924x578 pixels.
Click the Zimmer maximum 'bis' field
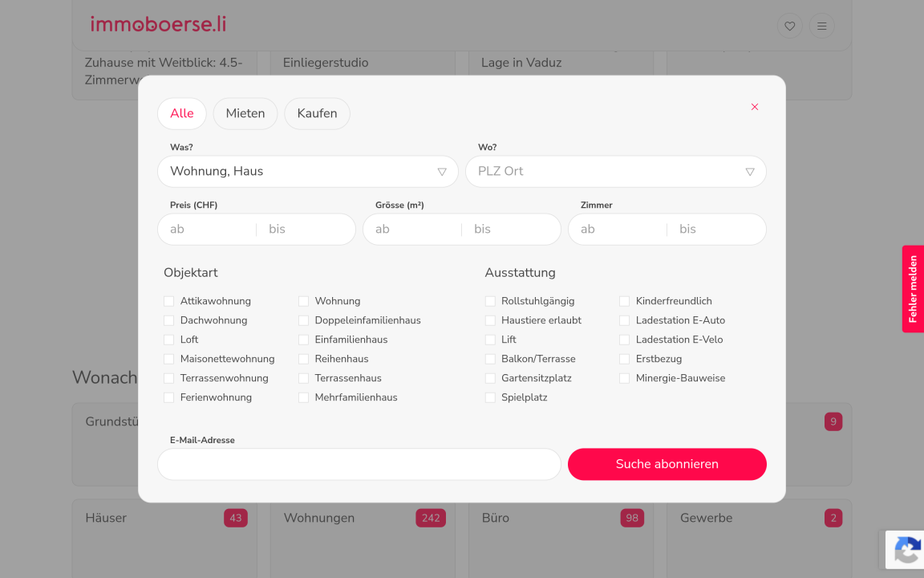point(716,230)
